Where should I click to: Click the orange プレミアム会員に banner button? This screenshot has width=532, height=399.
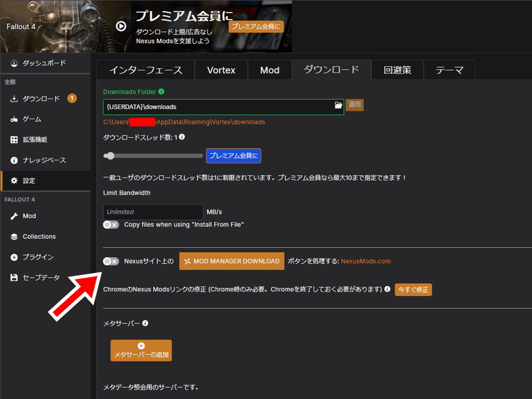(x=256, y=27)
